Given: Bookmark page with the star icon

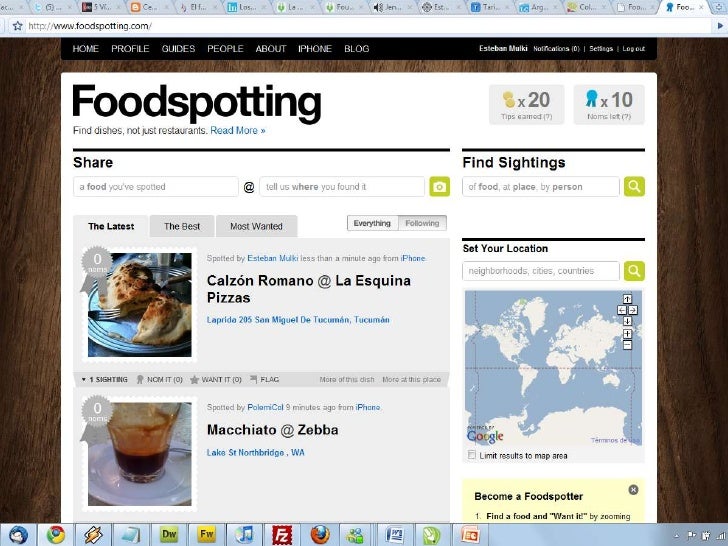Looking at the screenshot, I should coord(18,26).
